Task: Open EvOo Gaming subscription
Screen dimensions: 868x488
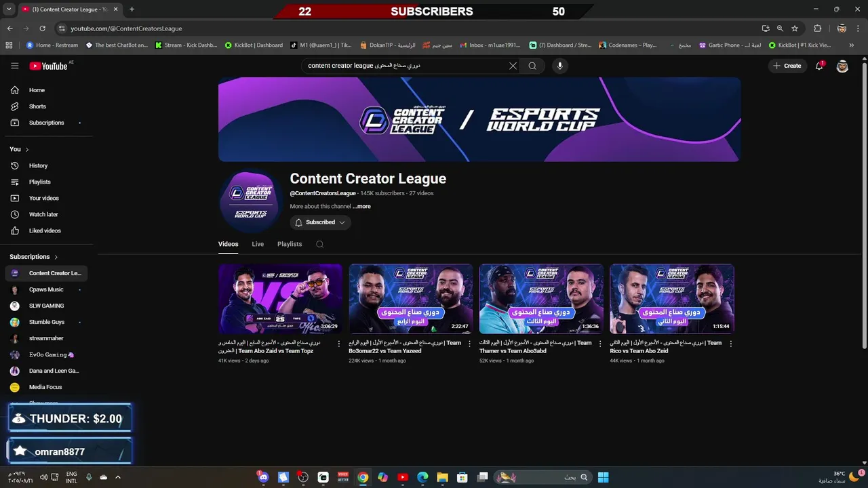Action: [46, 354]
